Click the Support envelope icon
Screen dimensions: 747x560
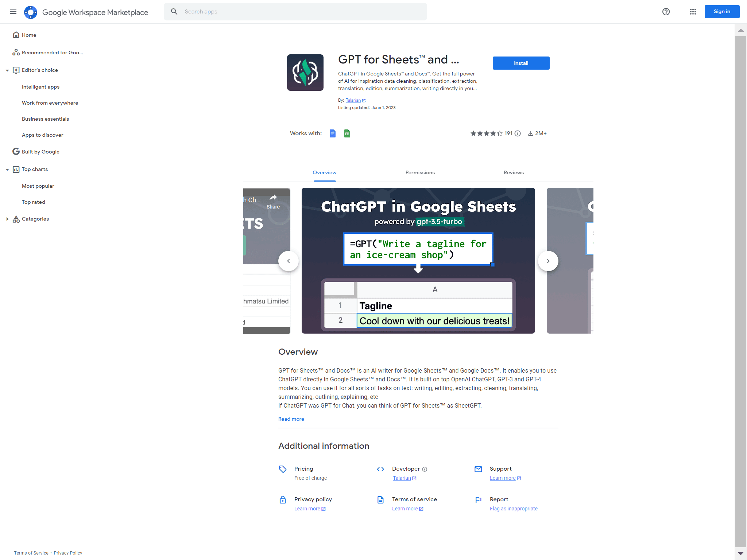coord(478,469)
